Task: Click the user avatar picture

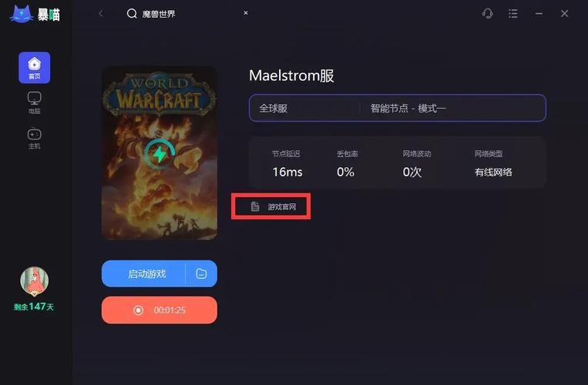Action: coord(34,281)
